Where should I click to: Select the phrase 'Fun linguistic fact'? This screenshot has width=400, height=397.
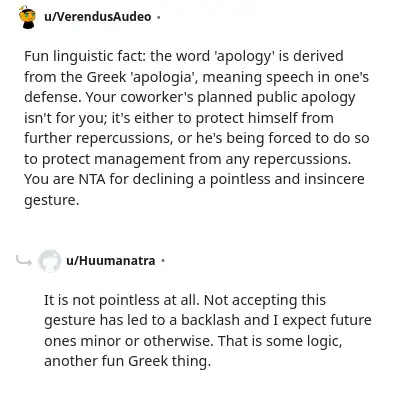coord(85,56)
